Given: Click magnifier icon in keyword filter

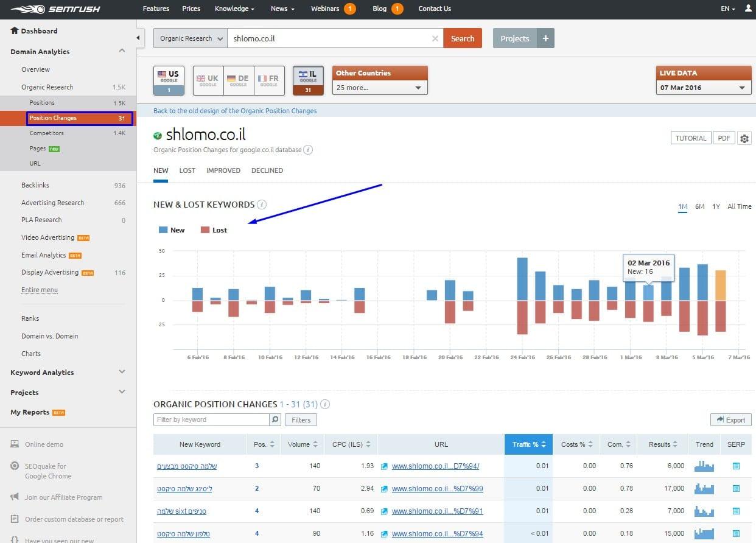Looking at the screenshot, I should pos(275,419).
